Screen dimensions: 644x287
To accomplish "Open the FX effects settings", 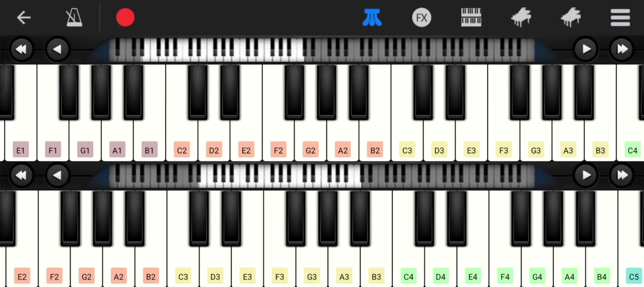I will pyautogui.click(x=421, y=18).
